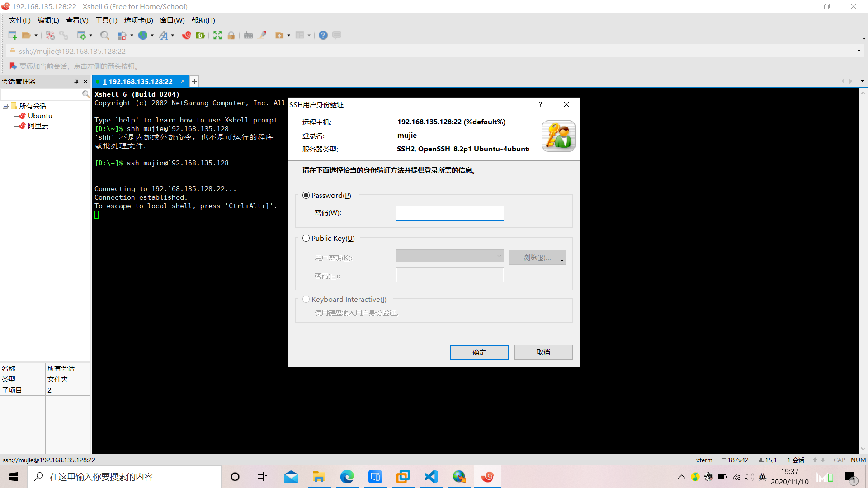This screenshot has width=868, height=488.
Task: Expand the address bar history dropdown
Action: [x=859, y=51]
